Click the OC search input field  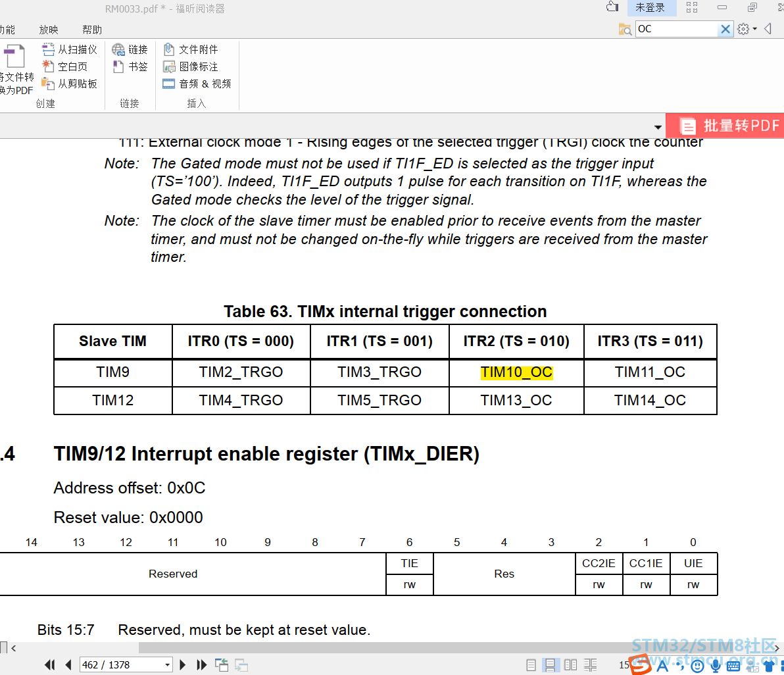(x=677, y=29)
